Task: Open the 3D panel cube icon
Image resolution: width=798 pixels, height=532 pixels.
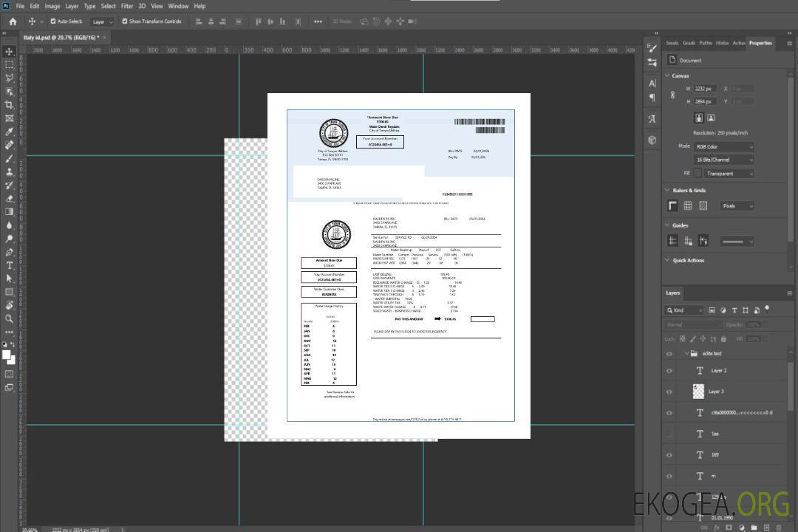Action: pyautogui.click(x=652, y=140)
